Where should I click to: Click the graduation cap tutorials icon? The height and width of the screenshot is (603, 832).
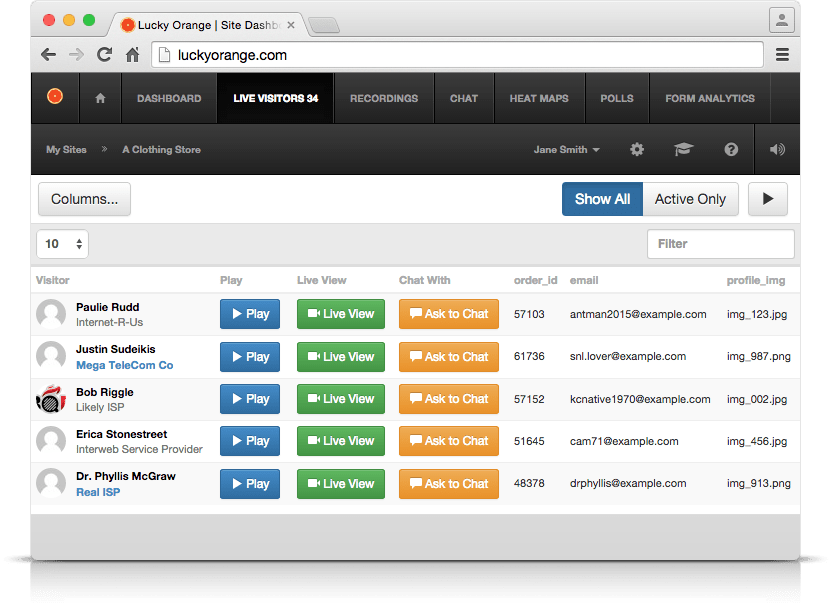(684, 150)
